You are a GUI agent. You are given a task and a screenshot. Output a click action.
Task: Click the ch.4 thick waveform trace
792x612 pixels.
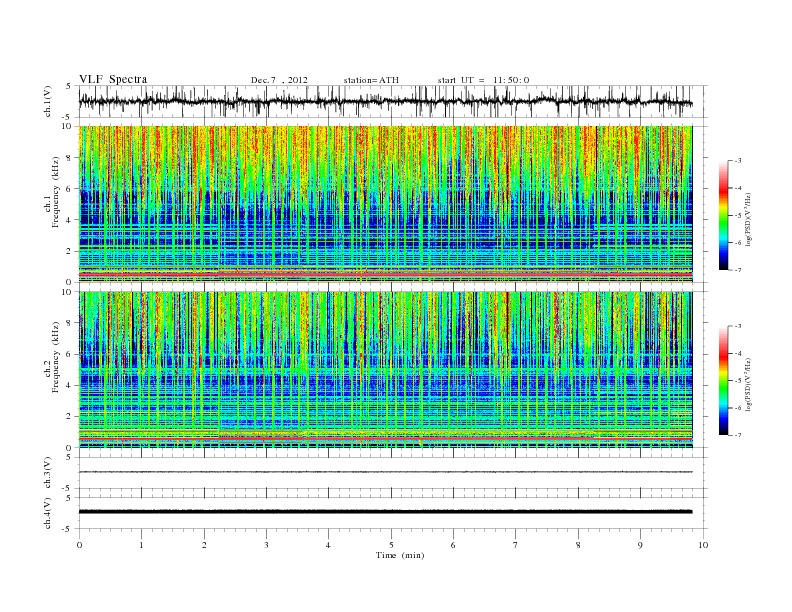click(386, 512)
